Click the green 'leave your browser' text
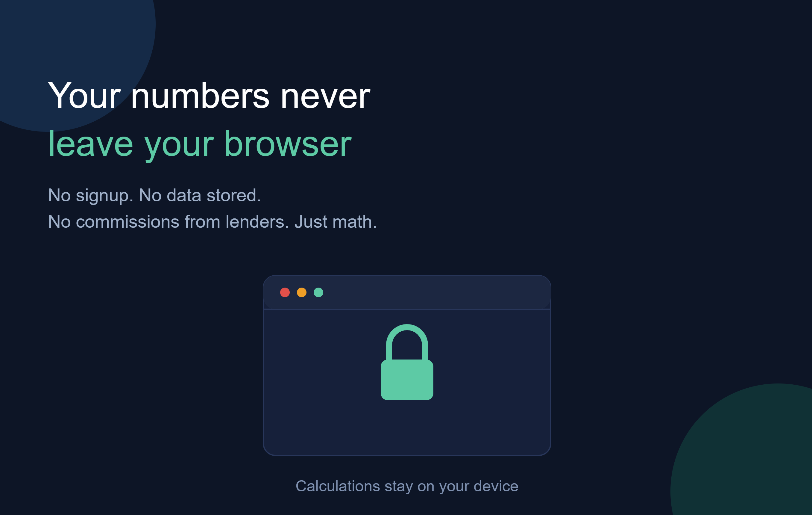 pos(200,144)
